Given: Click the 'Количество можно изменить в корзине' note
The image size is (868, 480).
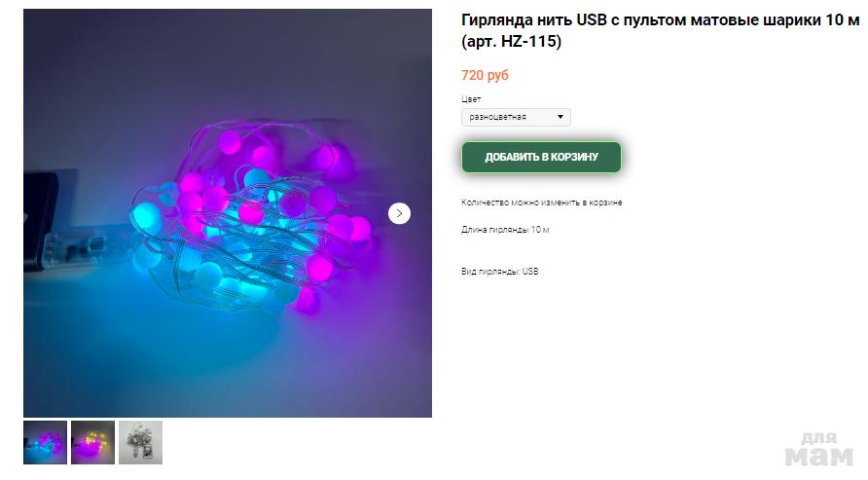Looking at the screenshot, I should (541, 203).
